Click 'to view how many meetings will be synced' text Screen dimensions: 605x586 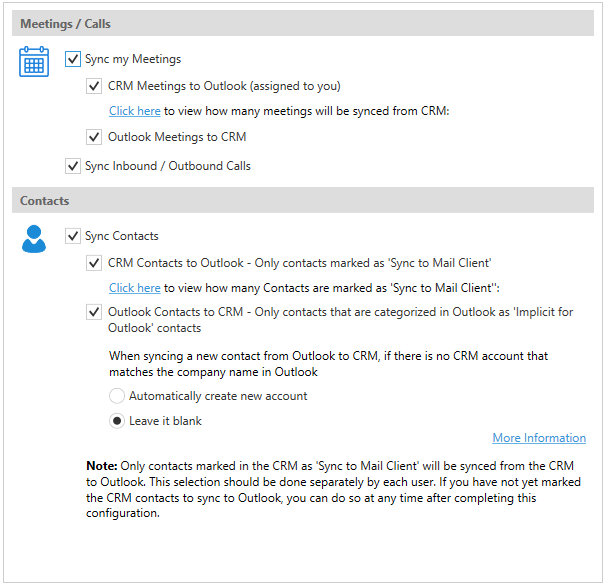click(x=307, y=111)
